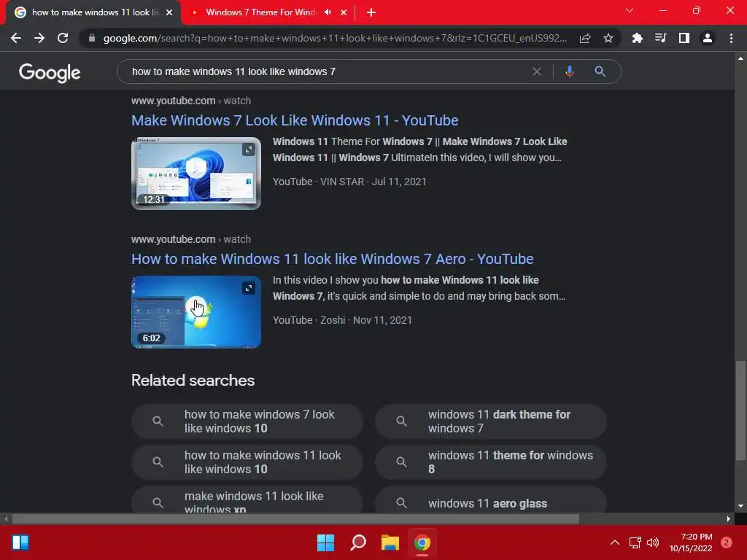Go forward with the arrow button
Screen dimensions: 747x560
(39, 38)
